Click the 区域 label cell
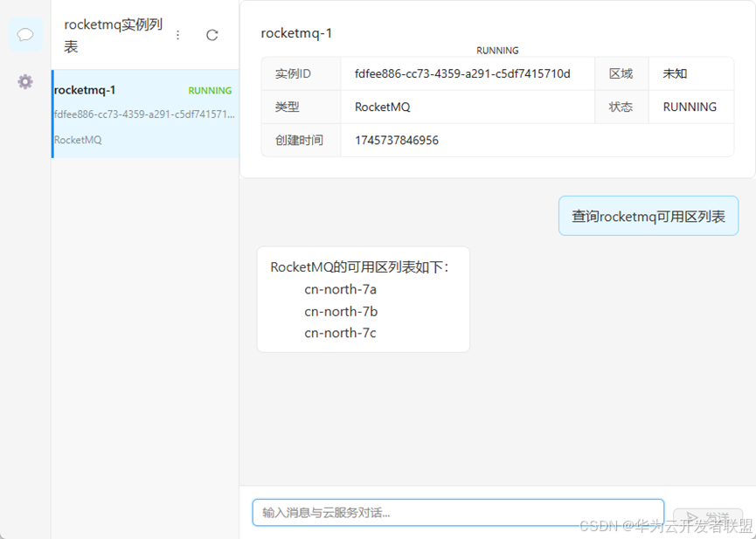The width and height of the screenshot is (756, 539). (x=621, y=73)
